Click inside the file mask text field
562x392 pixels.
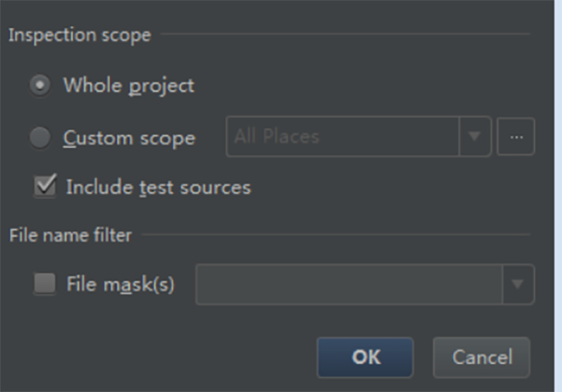click(349, 284)
